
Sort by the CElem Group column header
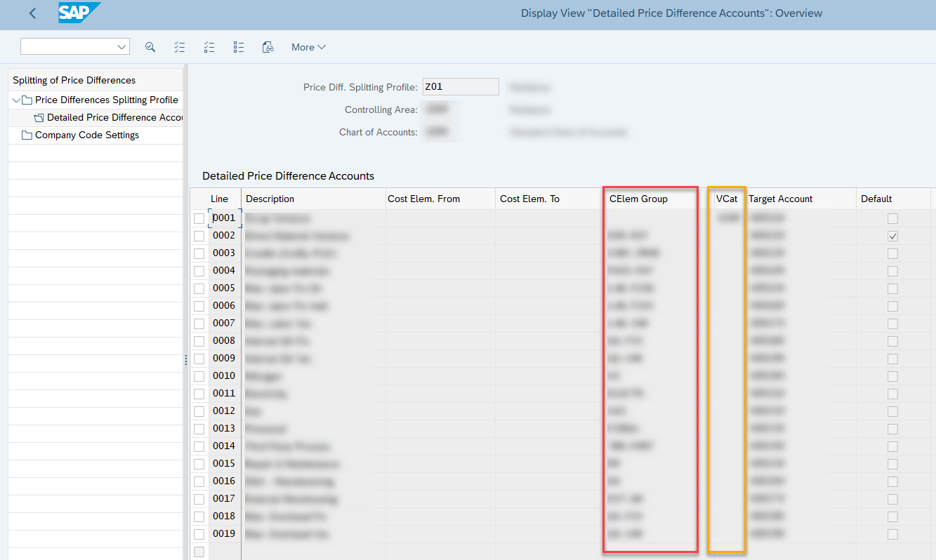point(638,199)
